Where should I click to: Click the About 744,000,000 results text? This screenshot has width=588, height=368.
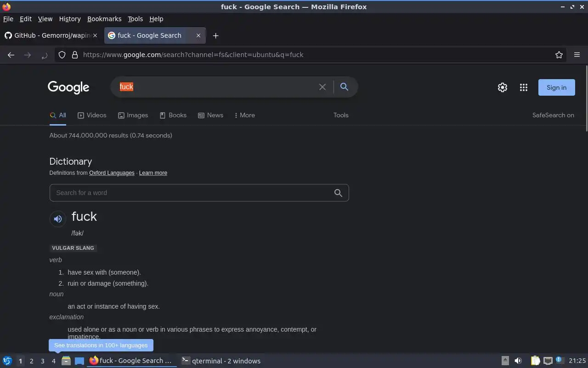click(x=111, y=135)
